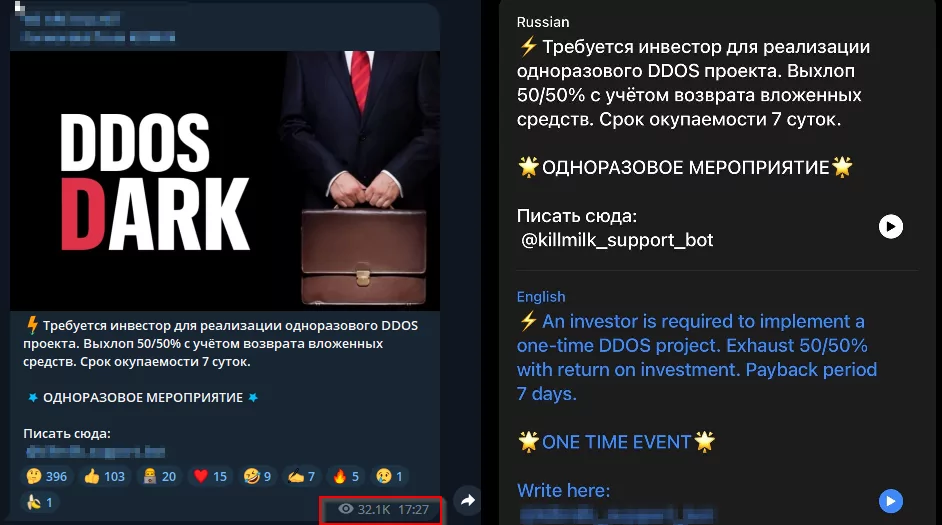This screenshot has height=525, width=942.
Task: Click the blurred contact link under Писать сюда
Action: pos(95,452)
